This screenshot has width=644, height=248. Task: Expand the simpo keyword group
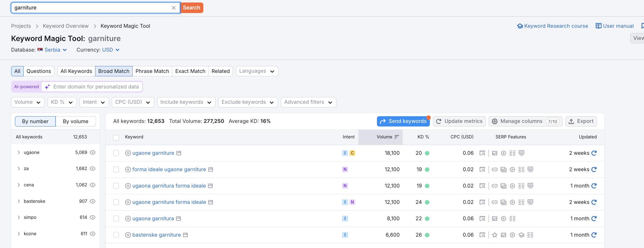pyautogui.click(x=19, y=217)
